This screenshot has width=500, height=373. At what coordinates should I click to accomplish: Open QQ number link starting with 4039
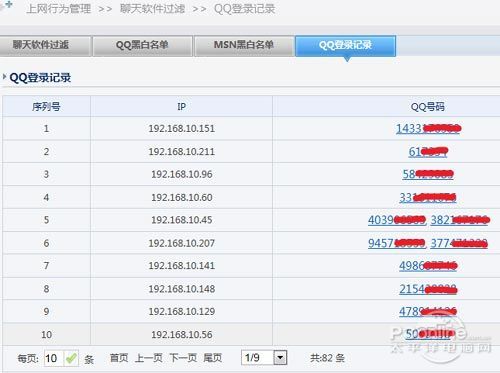pyautogui.click(x=397, y=220)
